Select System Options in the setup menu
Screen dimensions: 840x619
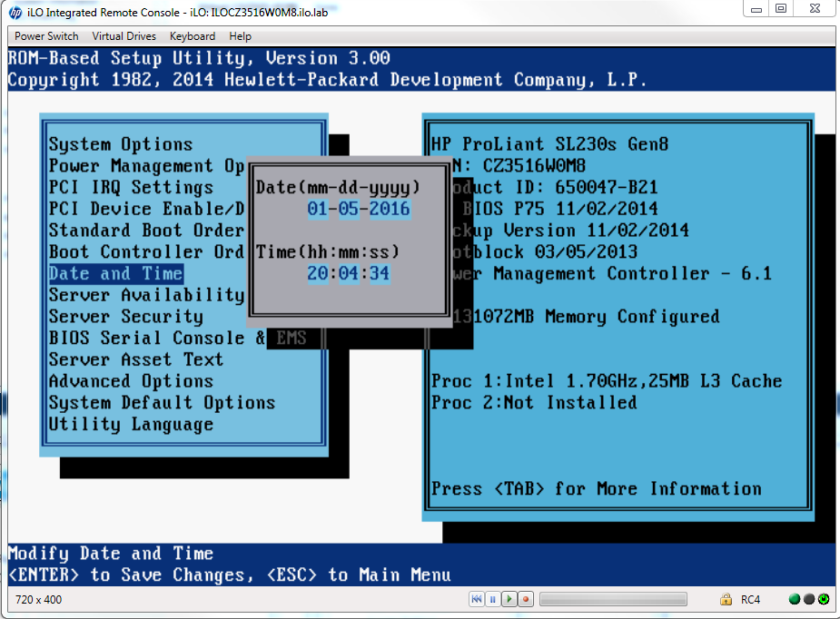(x=121, y=144)
